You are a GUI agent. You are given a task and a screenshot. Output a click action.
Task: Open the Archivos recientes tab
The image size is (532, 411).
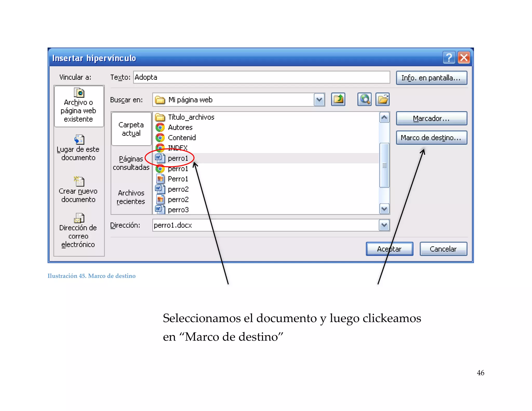pos(131,197)
